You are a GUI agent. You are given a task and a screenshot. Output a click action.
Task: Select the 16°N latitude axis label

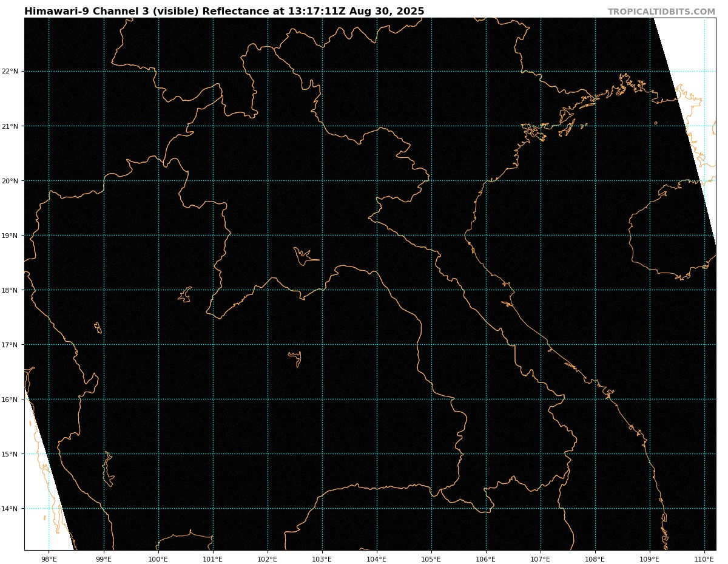tap(10, 399)
